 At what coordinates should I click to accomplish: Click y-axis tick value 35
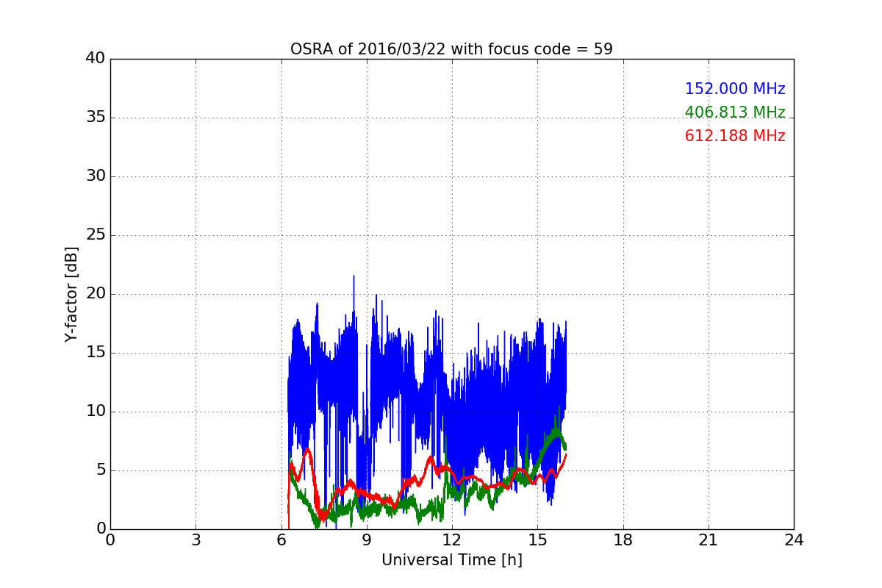click(96, 118)
